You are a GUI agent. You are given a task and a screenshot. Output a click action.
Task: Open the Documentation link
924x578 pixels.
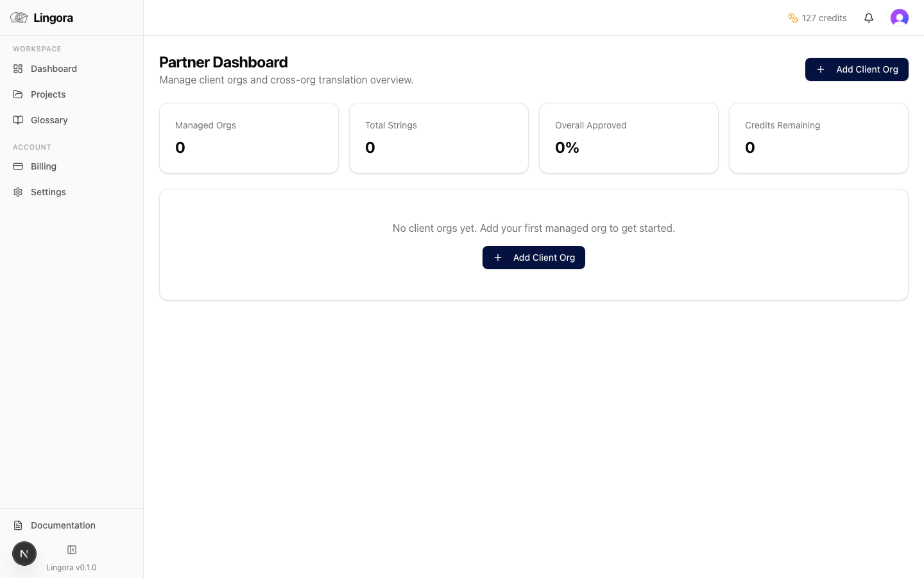[62, 525]
